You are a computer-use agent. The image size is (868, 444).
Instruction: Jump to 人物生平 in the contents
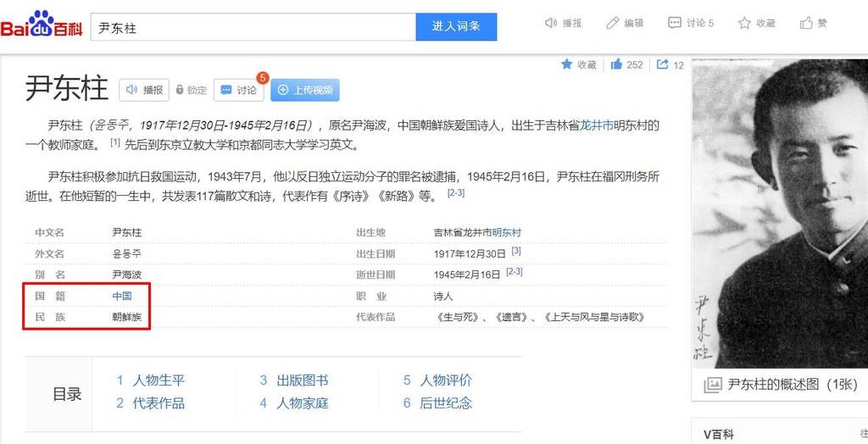(158, 380)
